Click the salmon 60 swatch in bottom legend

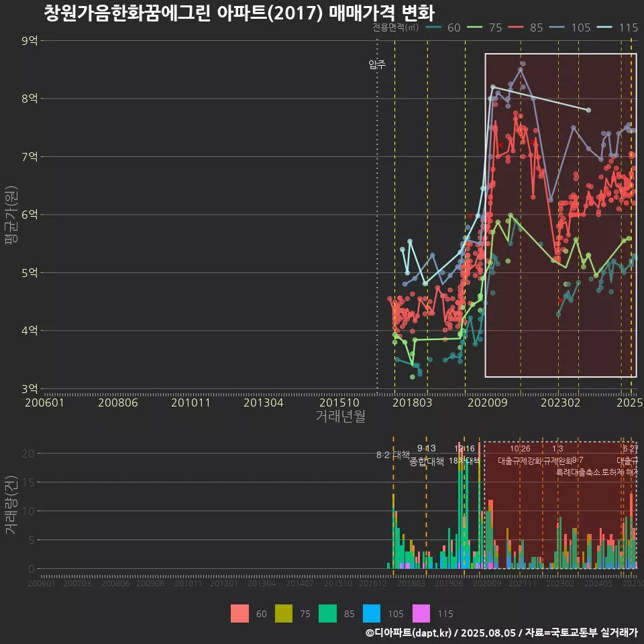(x=239, y=614)
